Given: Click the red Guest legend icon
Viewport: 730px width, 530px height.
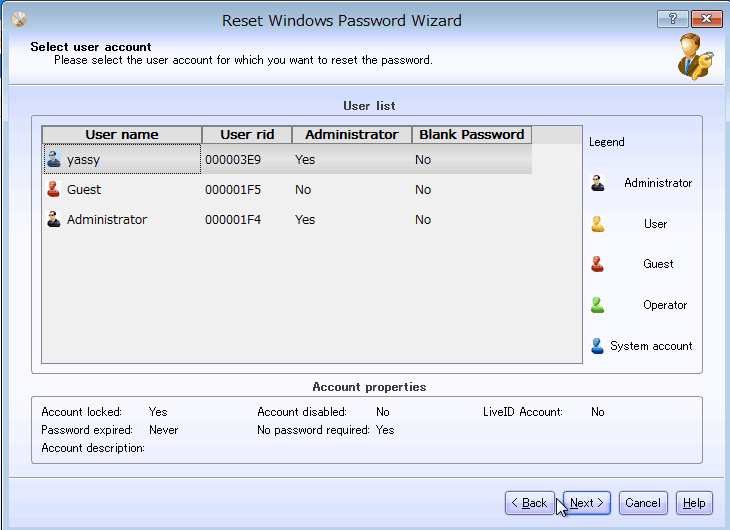Looking at the screenshot, I should (598, 264).
